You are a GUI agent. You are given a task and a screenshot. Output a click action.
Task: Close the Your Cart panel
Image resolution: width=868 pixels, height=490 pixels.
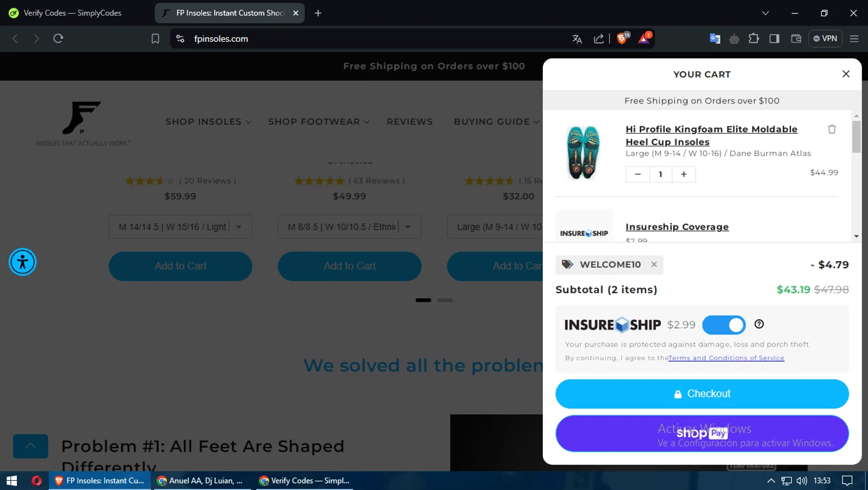pos(845,74)
